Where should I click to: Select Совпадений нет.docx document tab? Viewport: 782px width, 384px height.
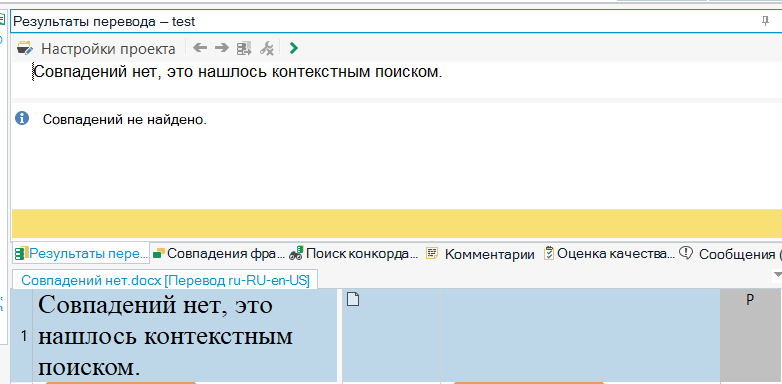[x=165, y=280]
